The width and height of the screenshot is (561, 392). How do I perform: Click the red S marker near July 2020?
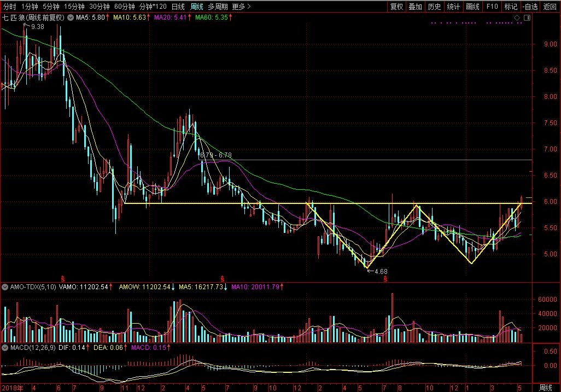(385, 279)
